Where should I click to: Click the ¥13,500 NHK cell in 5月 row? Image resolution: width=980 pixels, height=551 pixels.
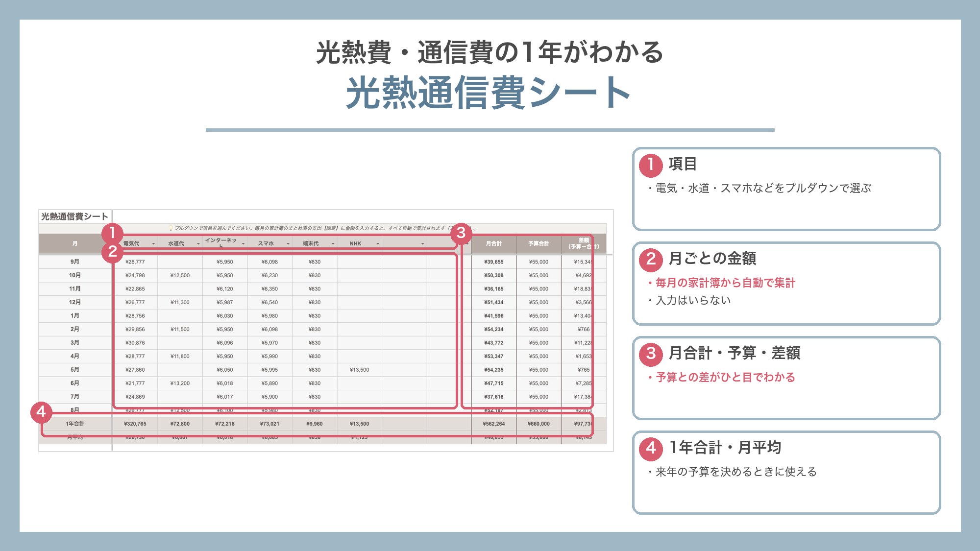359,370
